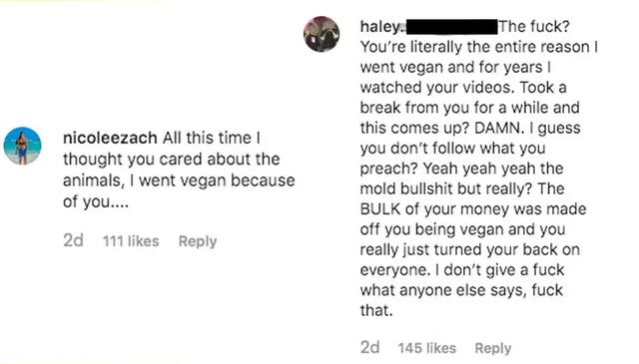Open nicoleezach's profile picture with beach photo
This screenshot has height=364, width=639.
click(22, 146)
